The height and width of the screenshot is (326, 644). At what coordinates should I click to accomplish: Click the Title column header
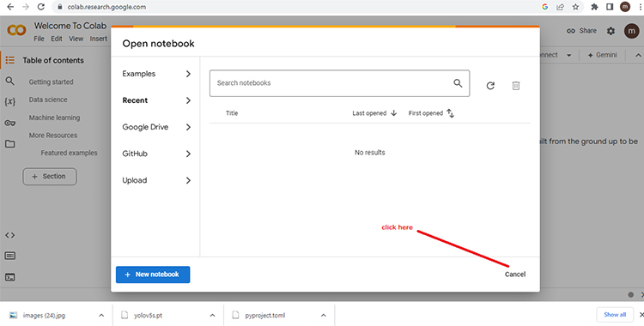point(232,113)
